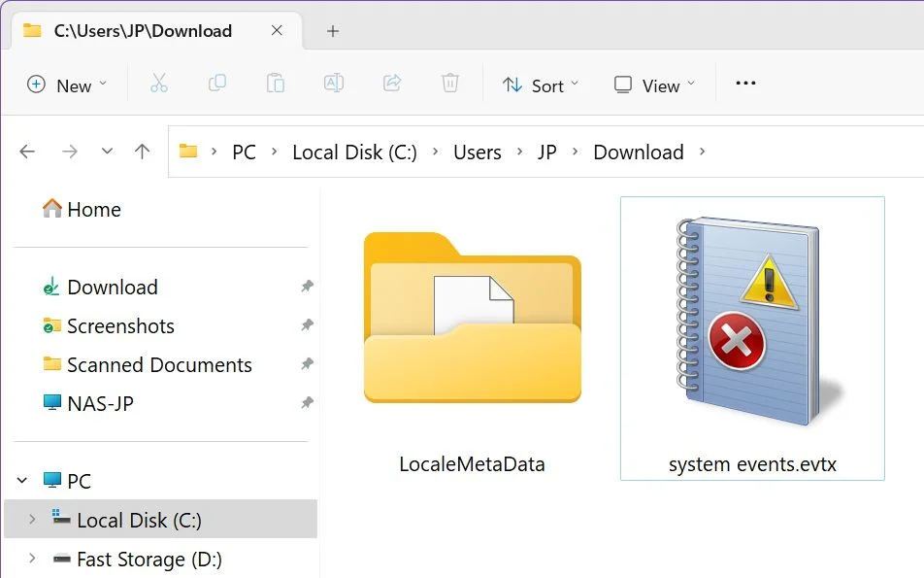Open NAS-JP network location in sidebar
Viewport: 924px width, 578px height.
[x=88, y=404]
